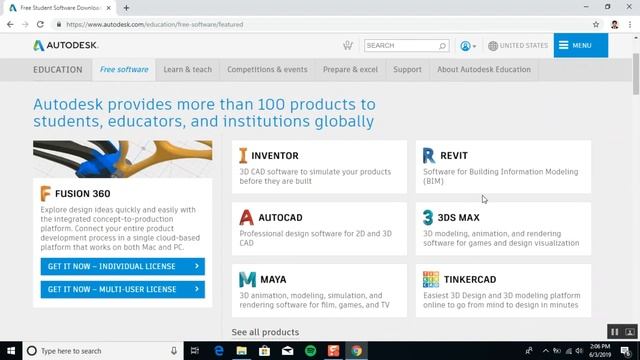The image size is (640, 360).
Task: Open the shopping cart icon
Action: (348, 45)
